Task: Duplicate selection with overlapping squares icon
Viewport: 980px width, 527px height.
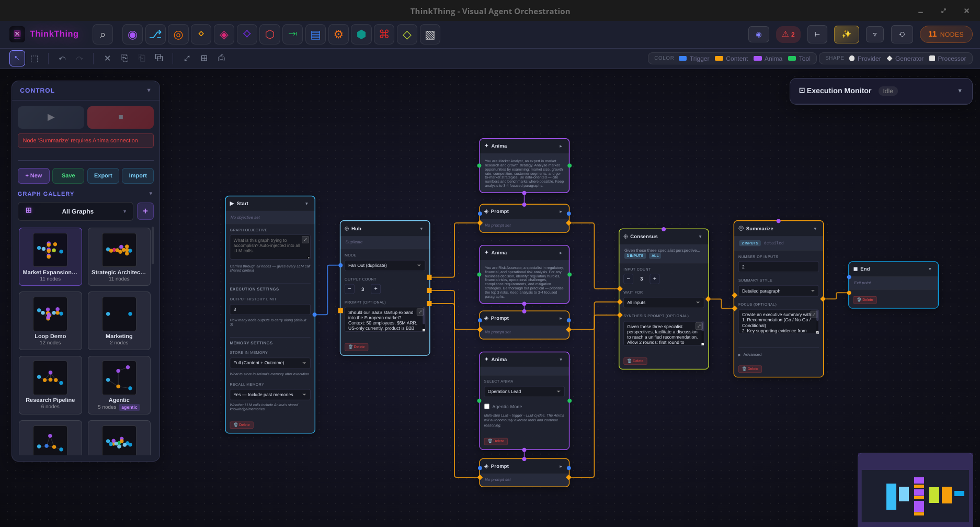Action: (x=159, y=58)
